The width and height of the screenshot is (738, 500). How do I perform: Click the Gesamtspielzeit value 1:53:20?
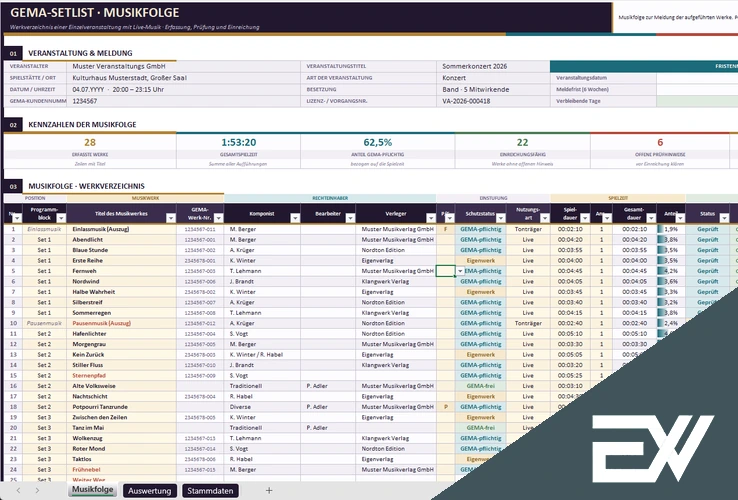coord(239,142)
